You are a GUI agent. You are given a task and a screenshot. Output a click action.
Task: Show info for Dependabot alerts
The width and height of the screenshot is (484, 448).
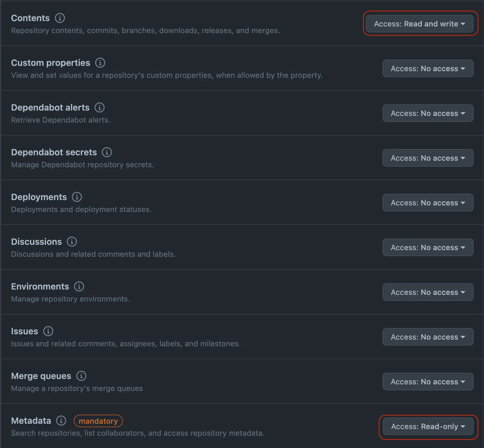(x=100, y=107)
